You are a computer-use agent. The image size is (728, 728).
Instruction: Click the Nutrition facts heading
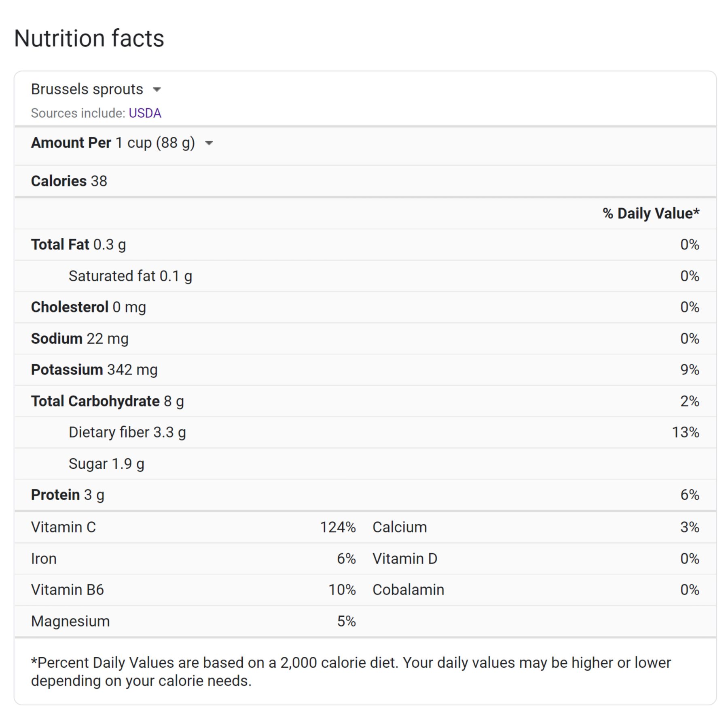(89, 38)
